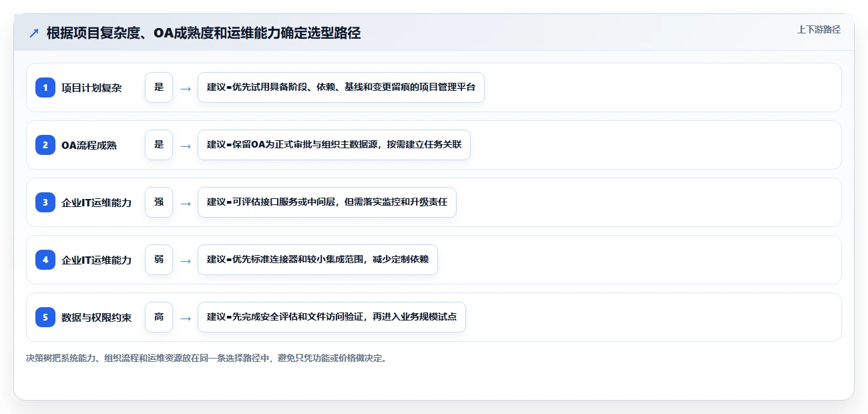
Task: Click the 弱 condition chip
Action: (159, 260)
